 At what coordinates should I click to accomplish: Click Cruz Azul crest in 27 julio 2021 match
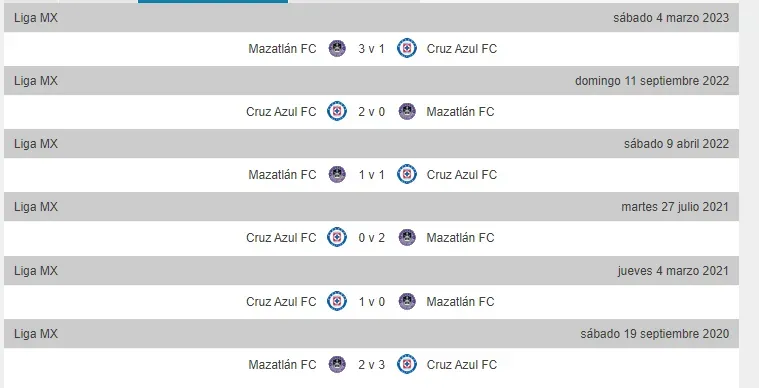(x=337, y=238)
